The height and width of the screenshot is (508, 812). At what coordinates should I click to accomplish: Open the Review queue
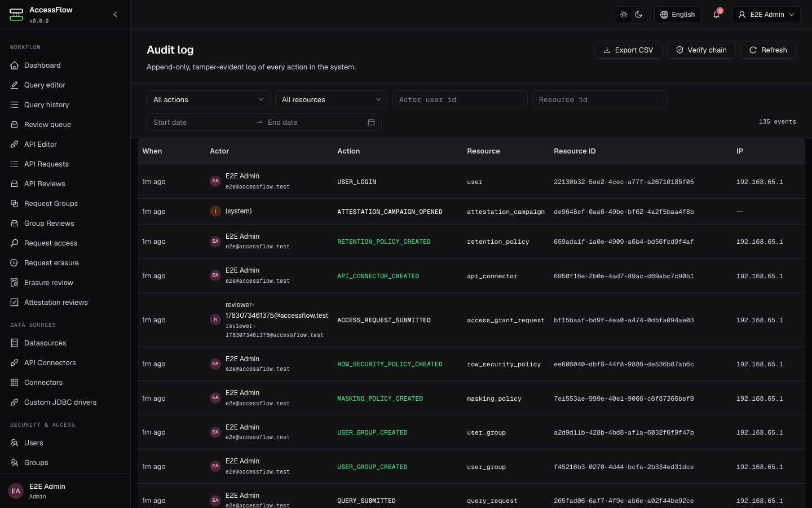tap(65, 125)
